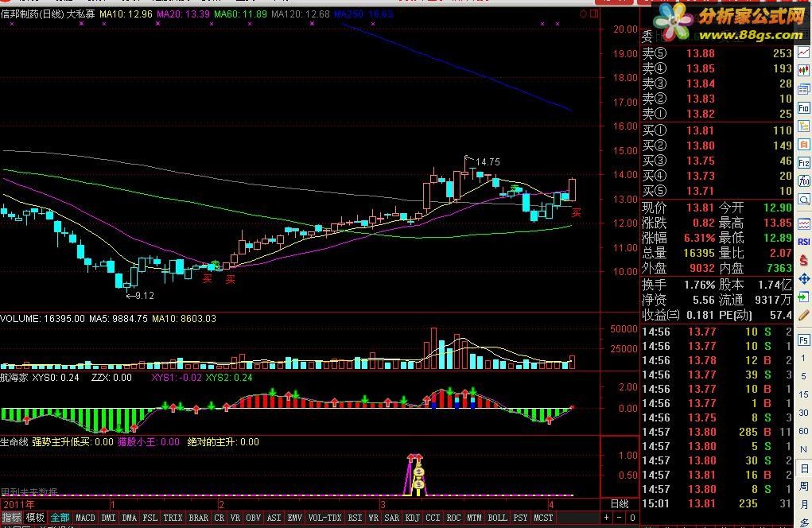Open the F10 company info icon

(x=804, y=107)
